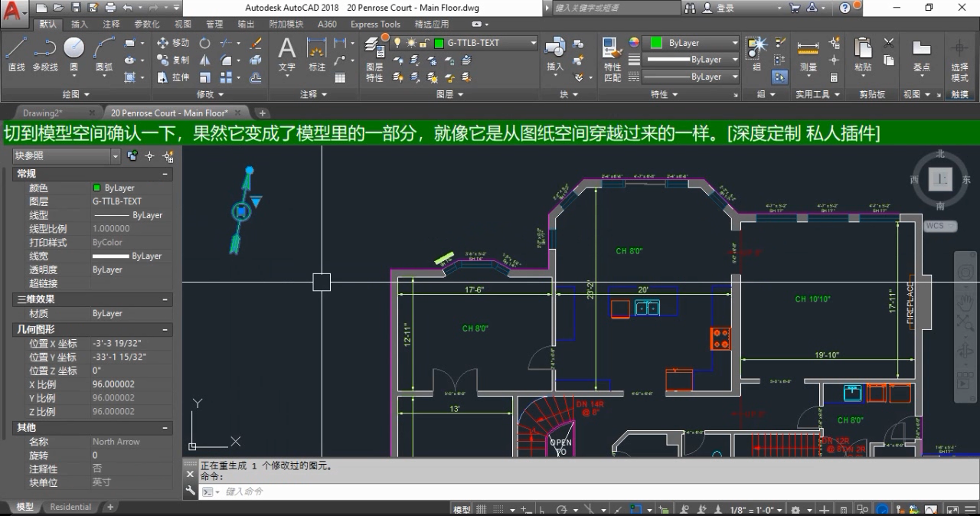
Task: Expand the Modify (修改) panel
Action: 210,94
